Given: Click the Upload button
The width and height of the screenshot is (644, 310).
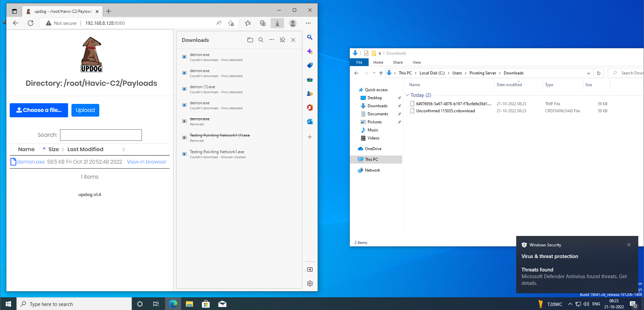Looking at the screenshot, I should click(x=85, y=110).
